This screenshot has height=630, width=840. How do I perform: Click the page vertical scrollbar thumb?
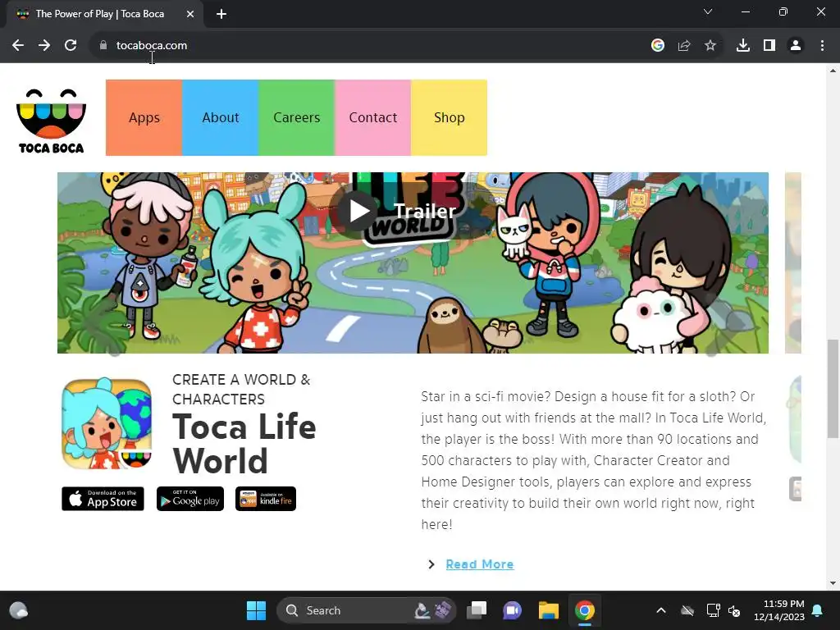[x=833, y=388]
